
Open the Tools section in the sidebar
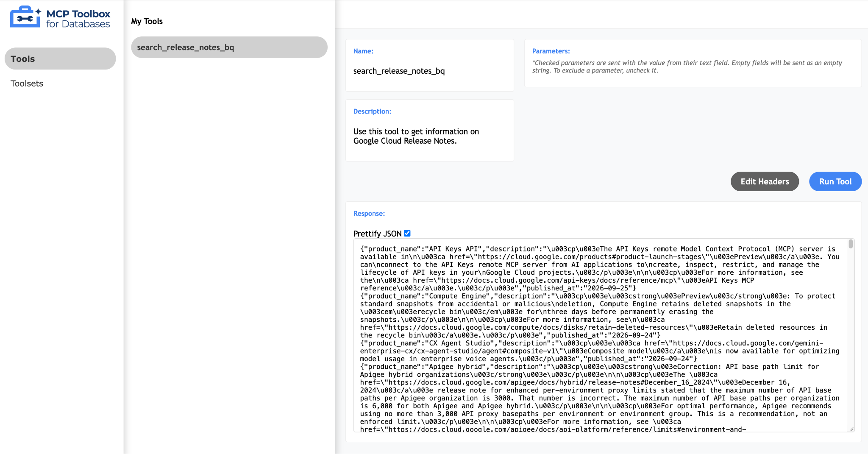(60, 58)
